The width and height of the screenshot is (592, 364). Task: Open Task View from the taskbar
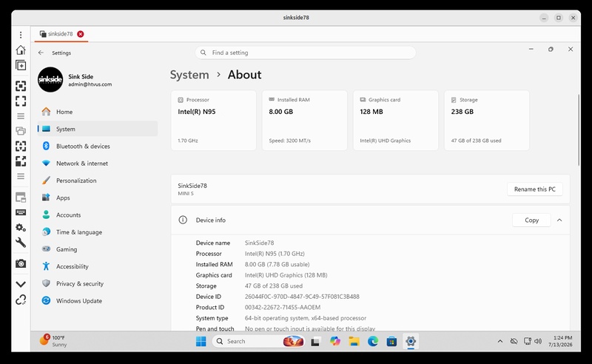coord(316,341)
